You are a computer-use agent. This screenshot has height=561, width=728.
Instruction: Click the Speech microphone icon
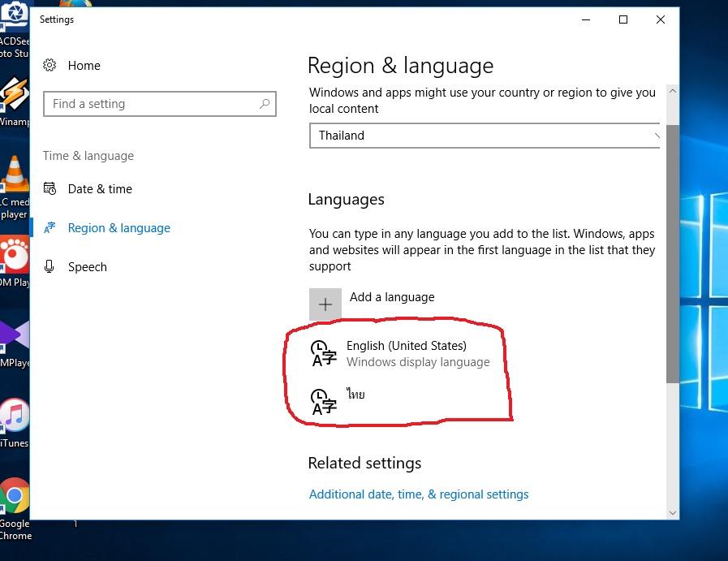point(50,266)
